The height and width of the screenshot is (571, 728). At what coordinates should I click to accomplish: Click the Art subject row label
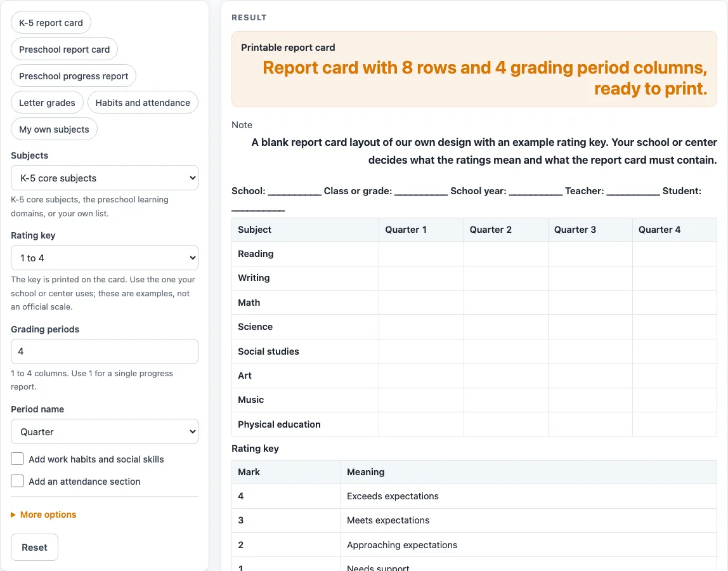[245, 376]
